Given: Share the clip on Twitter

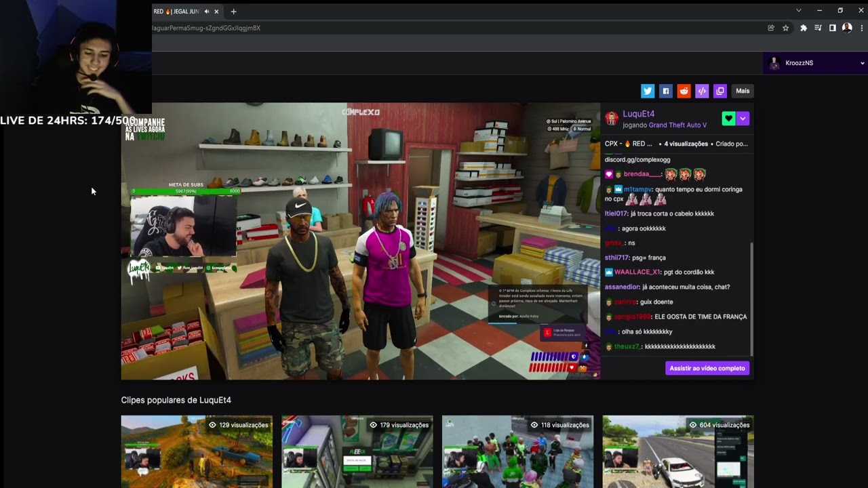Looking at the screenshot, I should [648, 91].
